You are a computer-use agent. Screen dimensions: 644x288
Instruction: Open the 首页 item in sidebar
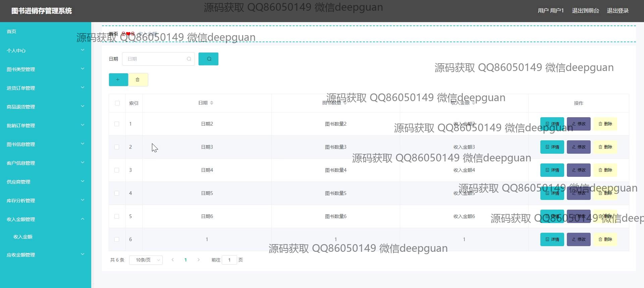(12, 31)
